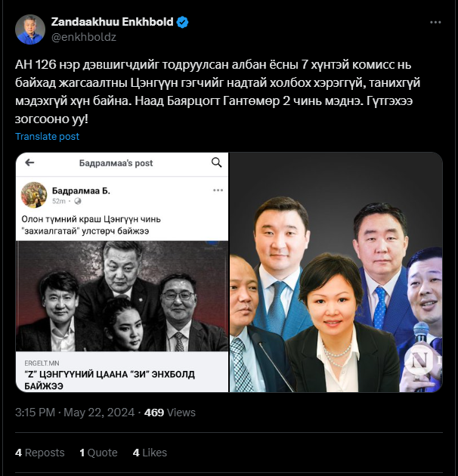Click the ERGELT.MN article headline card

[122, 372]
